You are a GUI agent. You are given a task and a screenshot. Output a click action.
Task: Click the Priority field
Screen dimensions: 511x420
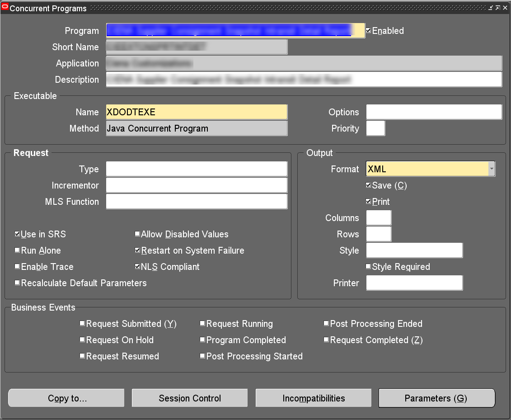375,128
